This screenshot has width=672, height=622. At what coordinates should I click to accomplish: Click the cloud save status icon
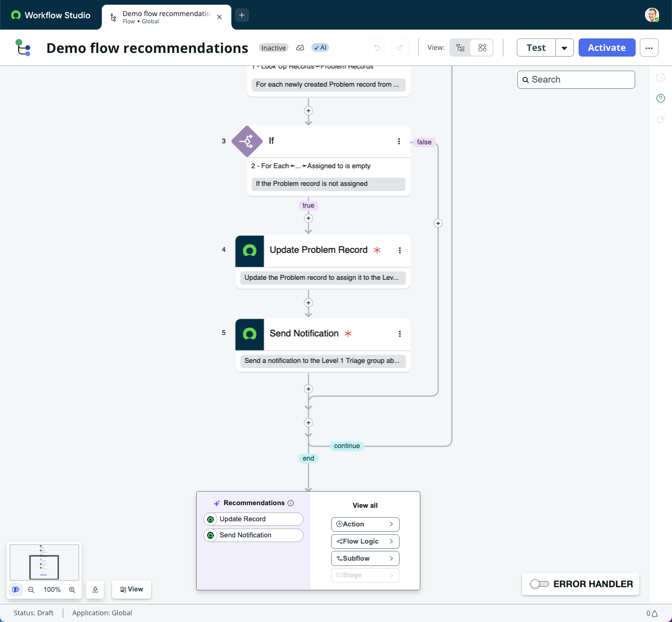tap(300, 48)
